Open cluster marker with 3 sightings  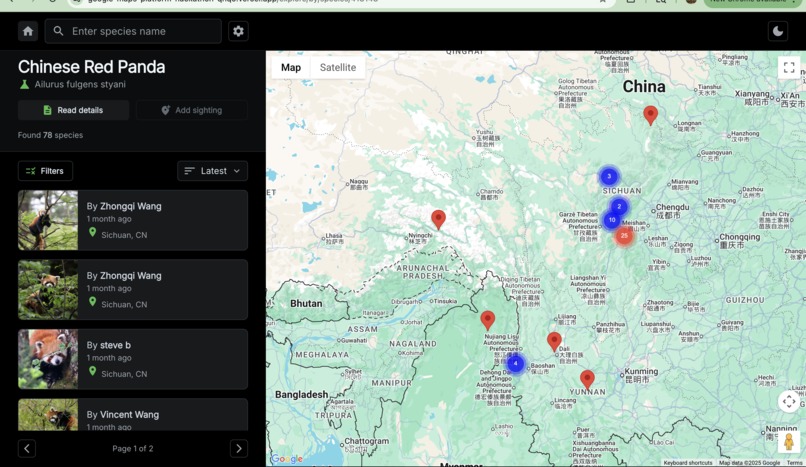[x=609, y=176]
